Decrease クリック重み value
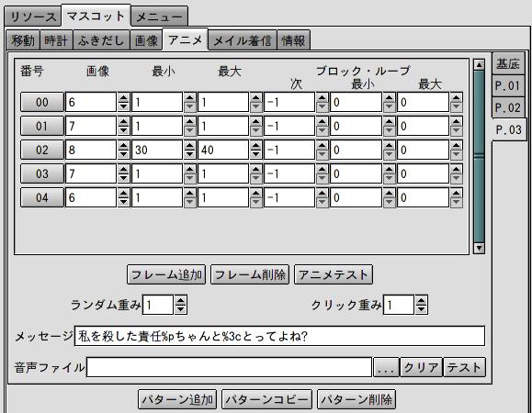532x413 pixels. 422,309
